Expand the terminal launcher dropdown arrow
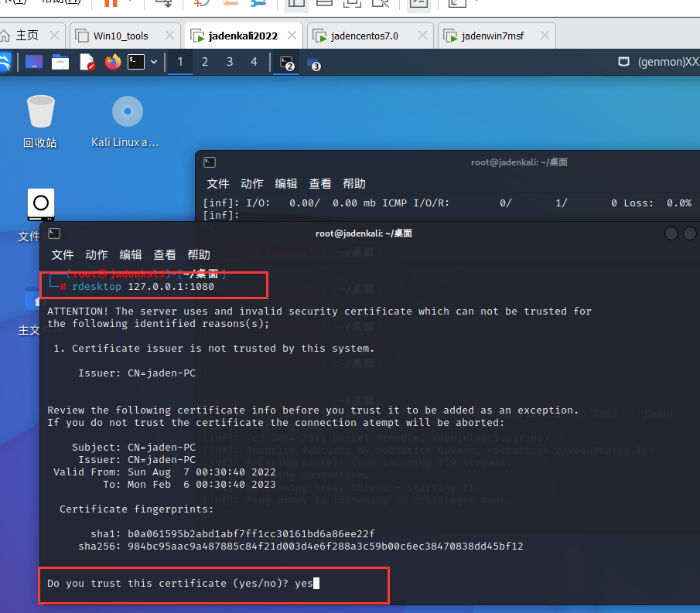700x613 pixels. (154, 62)
